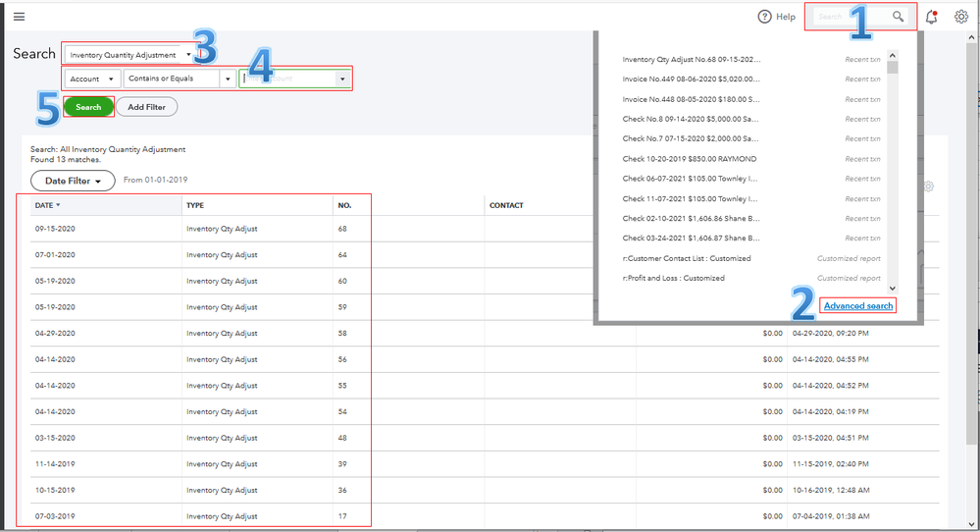Click the page scrollbar down arrow
Screen dimensions: 980x532
click(x=972, y=524)
